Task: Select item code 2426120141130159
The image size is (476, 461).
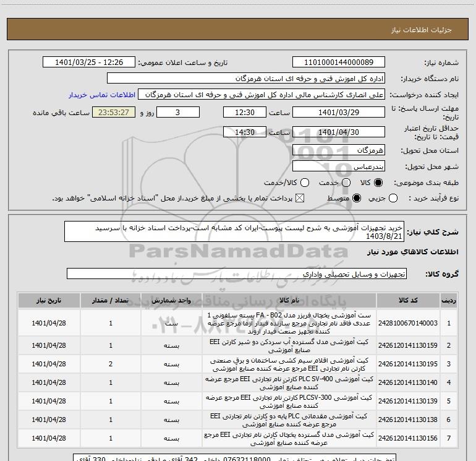Action: (x=408, y=345)
